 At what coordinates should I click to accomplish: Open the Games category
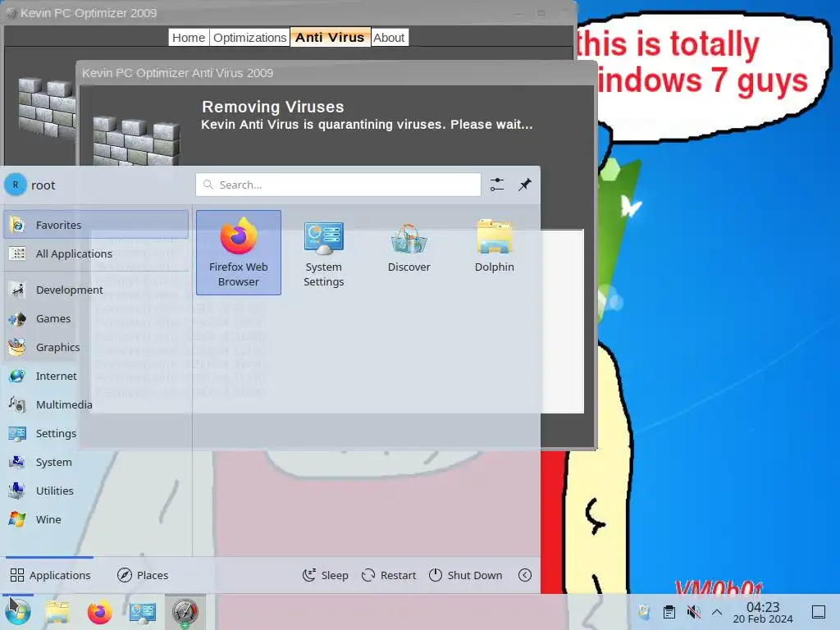pos(96,319)
